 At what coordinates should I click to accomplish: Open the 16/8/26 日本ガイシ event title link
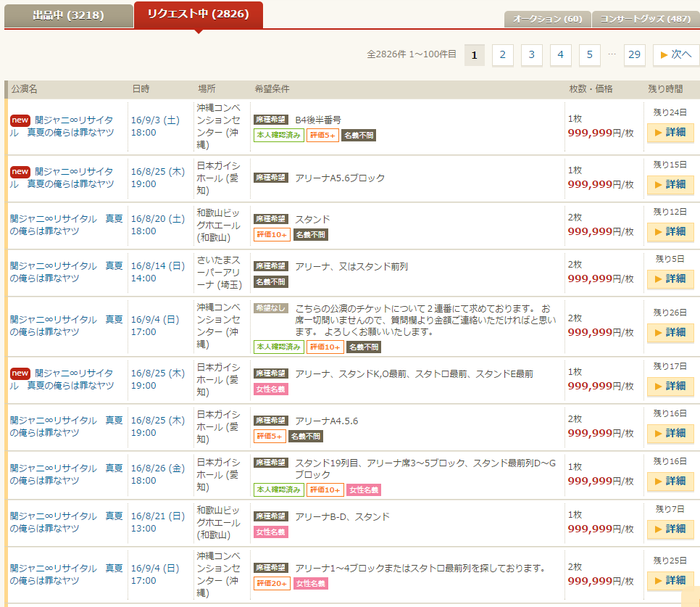click(x=66, y=474)
